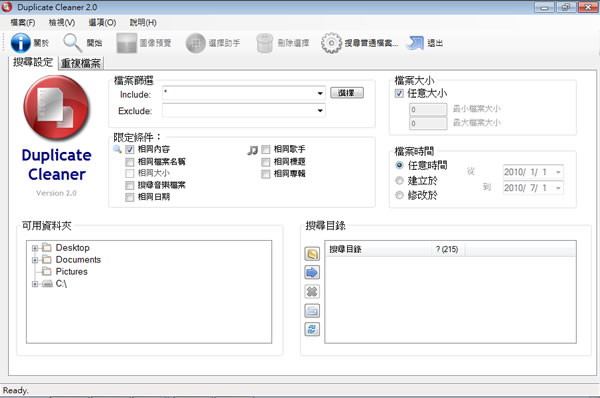Expand the C:\ drive tree node
Image resolution: width=600 pixels, height=398 pixels.
(x=35, y=284)
